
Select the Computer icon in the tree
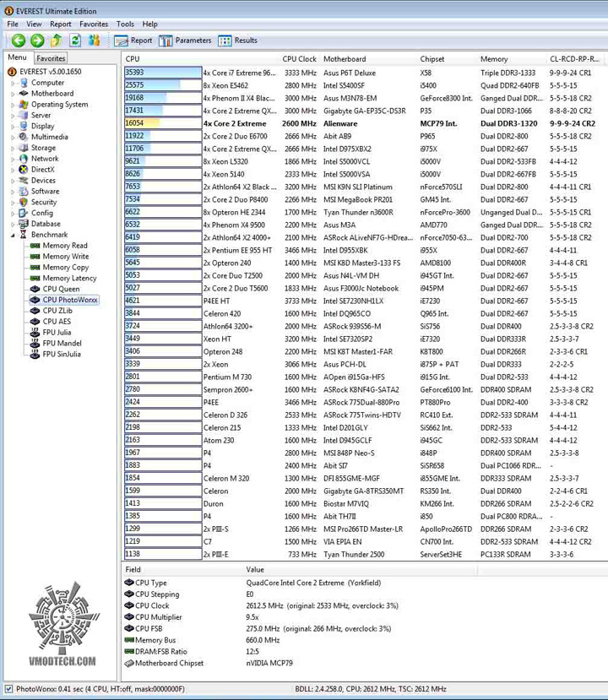(x=24, y=83)
